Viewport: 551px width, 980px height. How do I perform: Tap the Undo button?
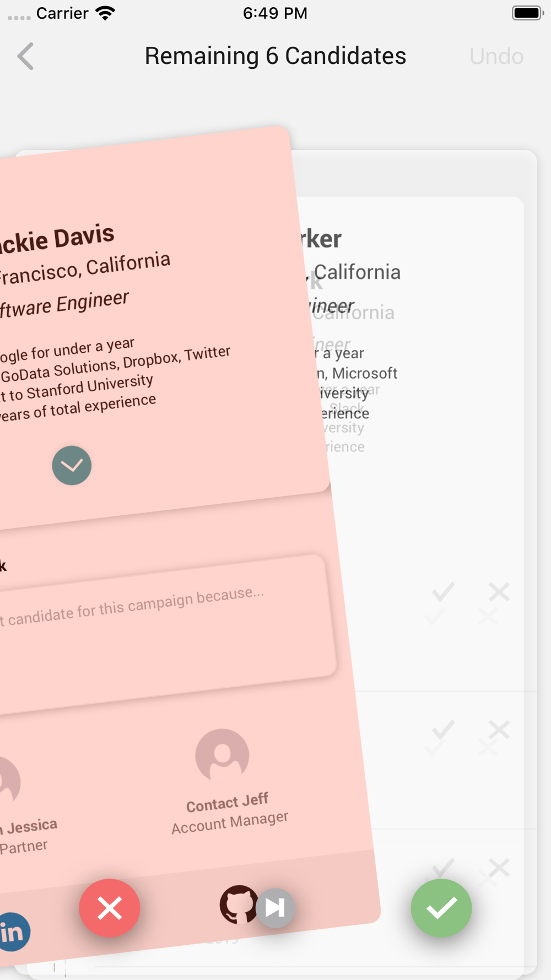pyautogui.click(x=496, y=56)
